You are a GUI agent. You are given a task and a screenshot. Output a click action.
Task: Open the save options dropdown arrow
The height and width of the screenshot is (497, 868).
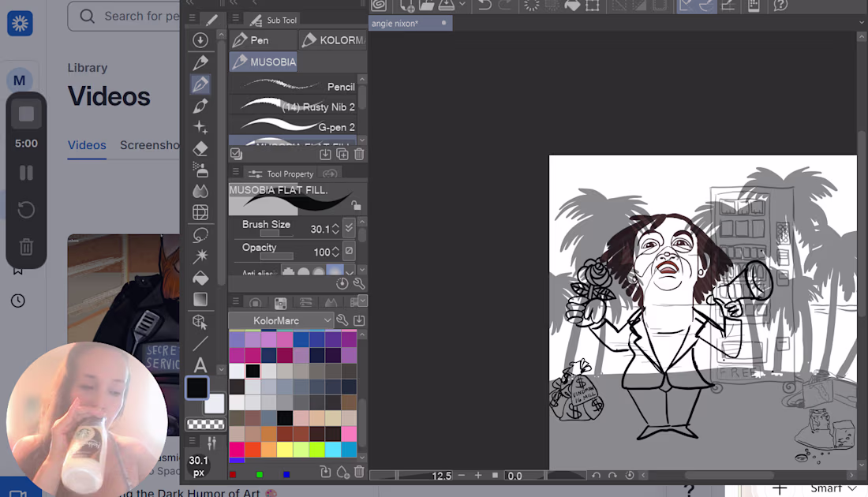click(x=462, y=6)
